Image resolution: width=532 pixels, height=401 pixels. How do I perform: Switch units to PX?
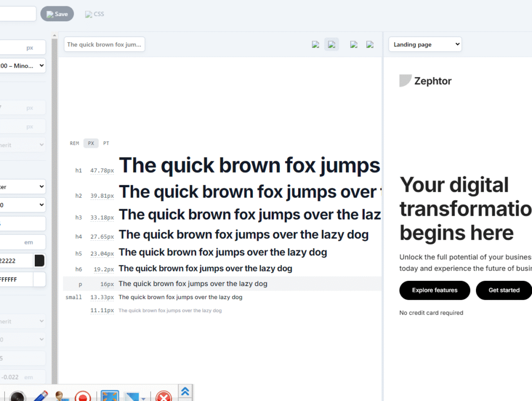(91, 143)
